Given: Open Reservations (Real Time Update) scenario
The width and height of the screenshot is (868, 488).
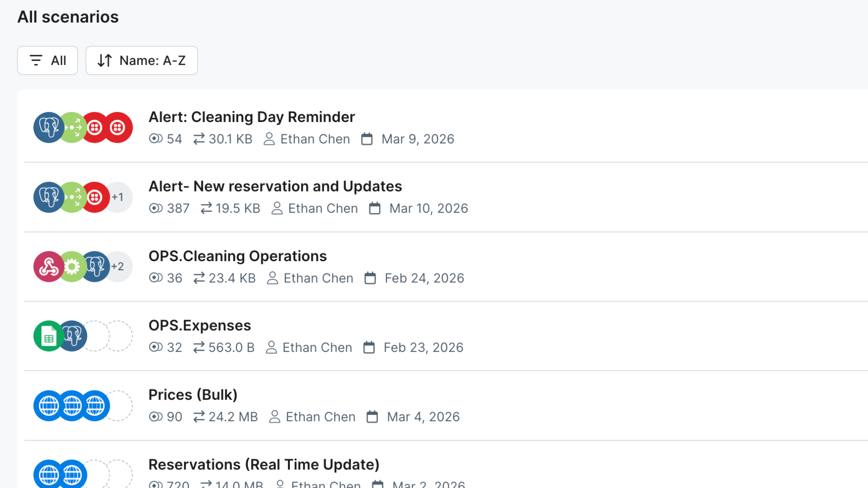Looking at the screenshot, I should (264, 465).
